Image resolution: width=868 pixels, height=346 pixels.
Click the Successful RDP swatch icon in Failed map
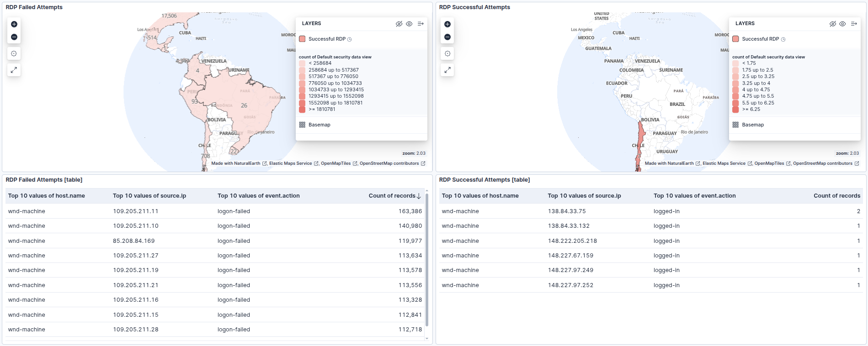[x=302, y=39]
